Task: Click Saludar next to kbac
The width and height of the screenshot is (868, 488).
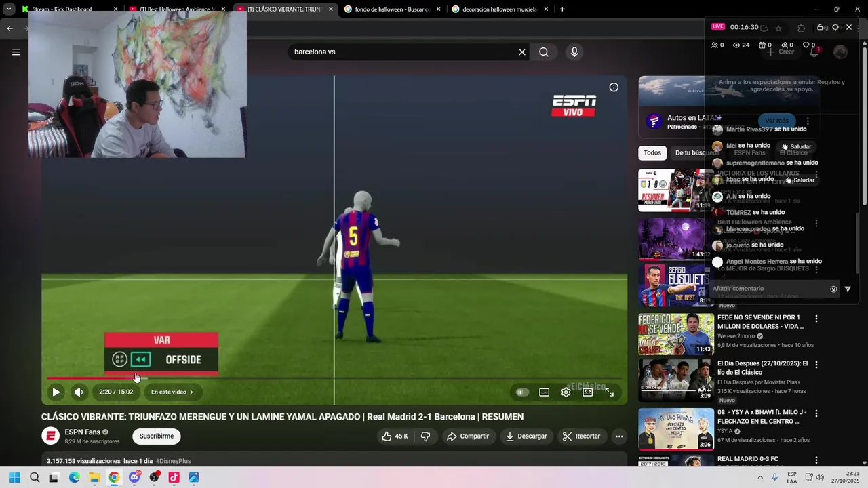Action: (800, 180)
